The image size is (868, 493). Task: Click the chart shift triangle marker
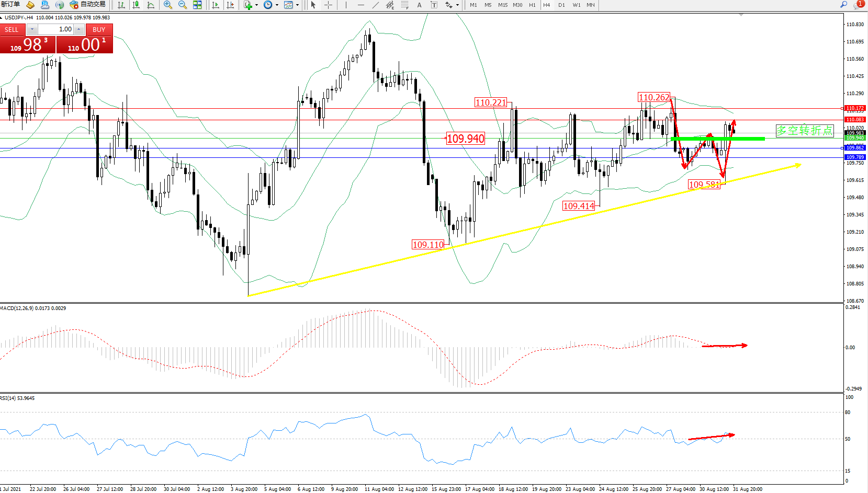[741, 15]
